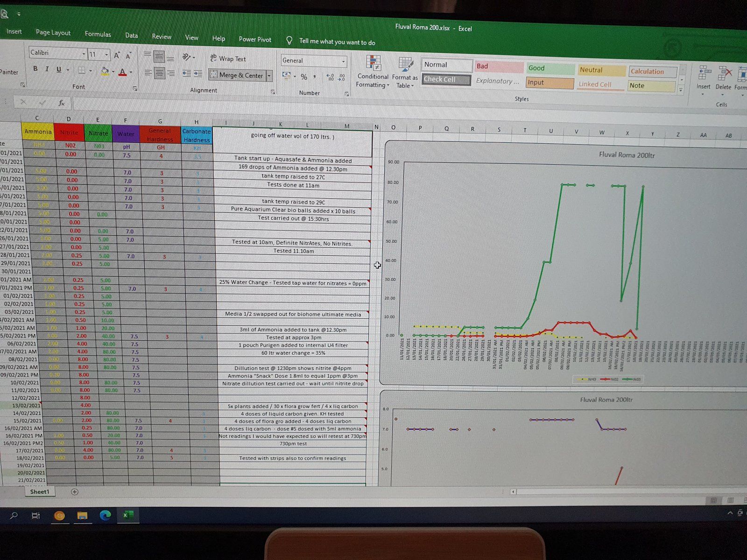This screenshot has width=747, height=560.
Task: Open File Explorer from taskbar
Action: [82, 516]
